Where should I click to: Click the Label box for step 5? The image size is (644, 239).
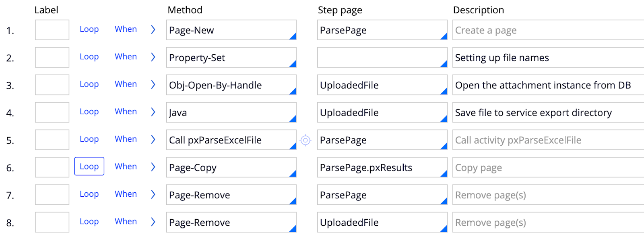pos(52,140)
